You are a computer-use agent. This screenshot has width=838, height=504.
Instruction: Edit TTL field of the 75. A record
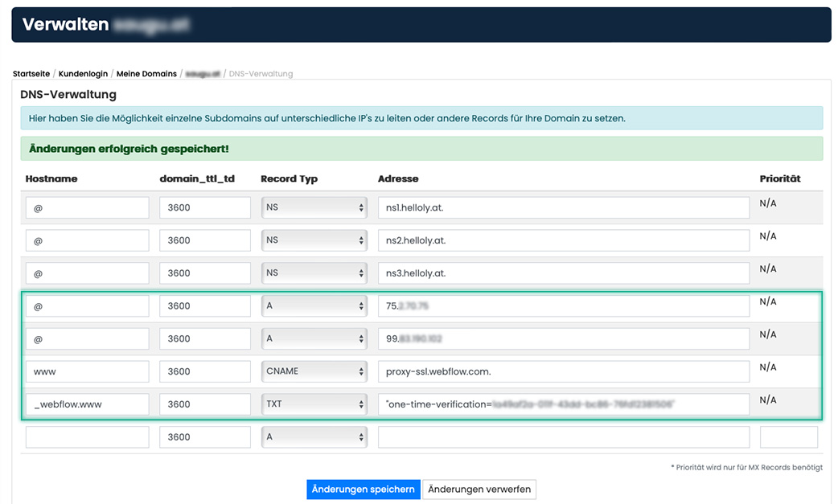pyautogui.click(x=205, y=306)
